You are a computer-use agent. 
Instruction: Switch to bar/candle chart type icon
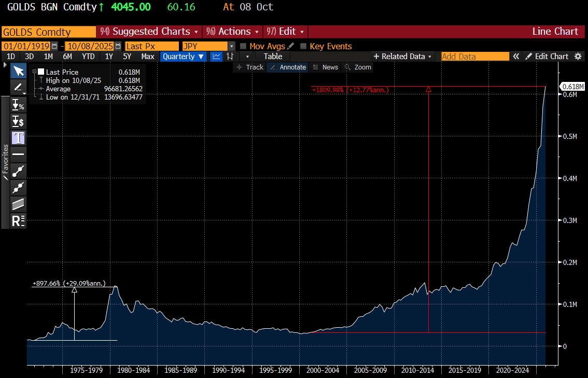coord(230,56)
